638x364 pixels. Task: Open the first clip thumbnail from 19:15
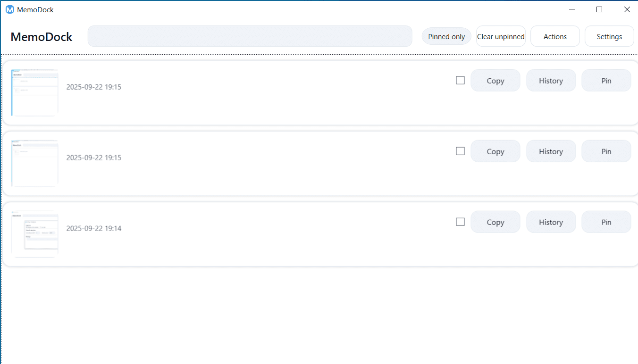35,93
